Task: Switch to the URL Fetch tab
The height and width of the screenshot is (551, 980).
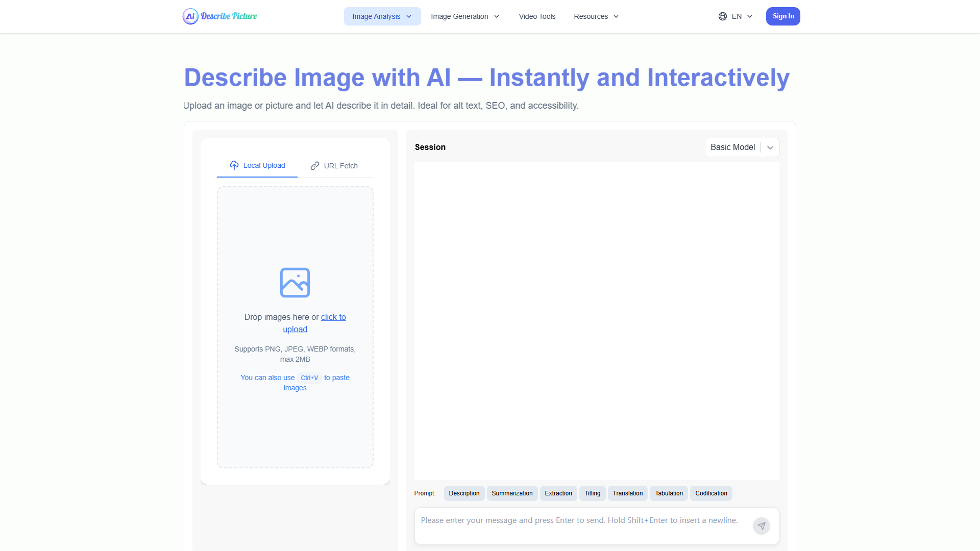Action: tap(334, 166)
